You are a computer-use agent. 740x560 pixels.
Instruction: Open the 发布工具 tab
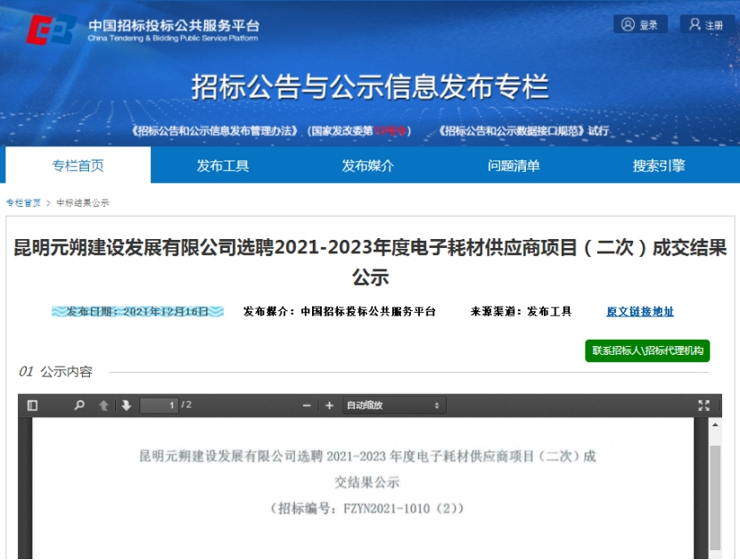tap(223, 166)
